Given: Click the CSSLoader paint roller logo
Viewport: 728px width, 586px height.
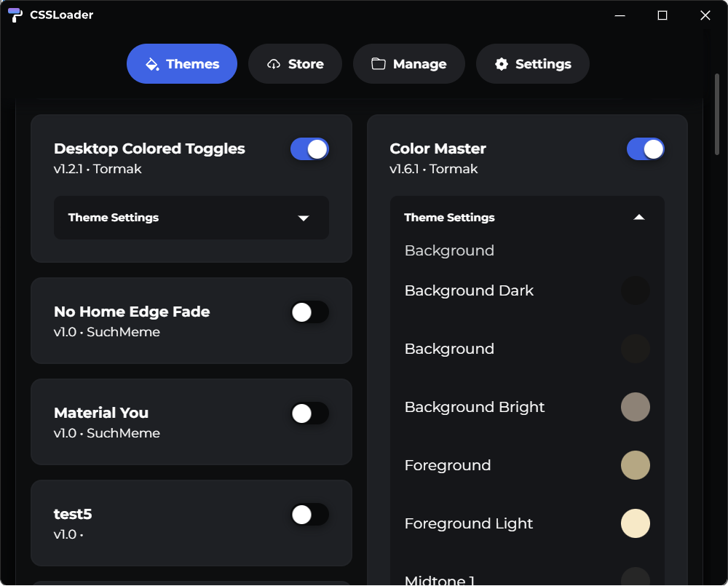Looking at the screenshot, I should pyautogui.click(x=15, y=15).
